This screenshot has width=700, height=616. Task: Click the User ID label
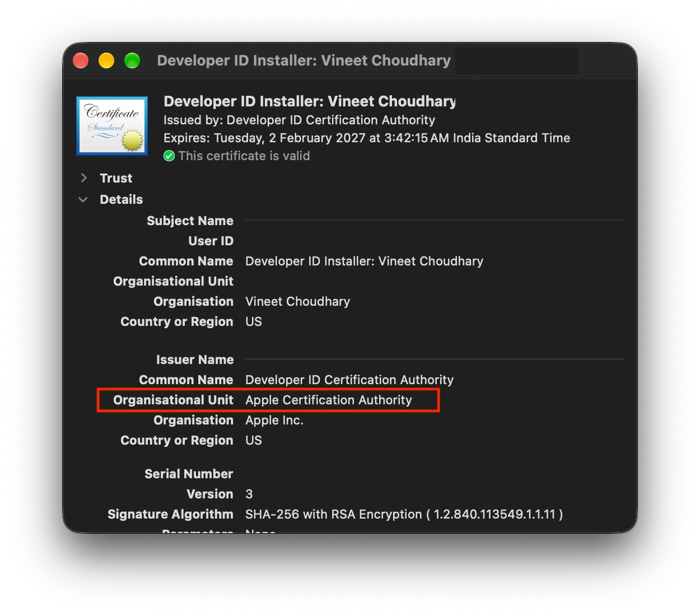211,241
